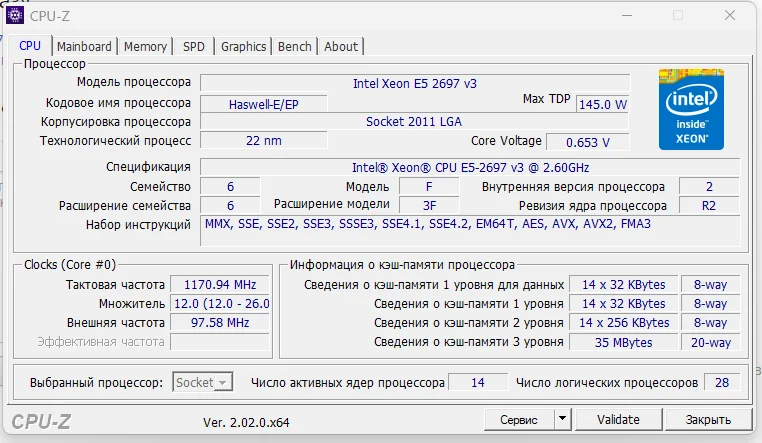
Task: Select the CPU tab
Action: pyautogui.click(x=30, y=46)
